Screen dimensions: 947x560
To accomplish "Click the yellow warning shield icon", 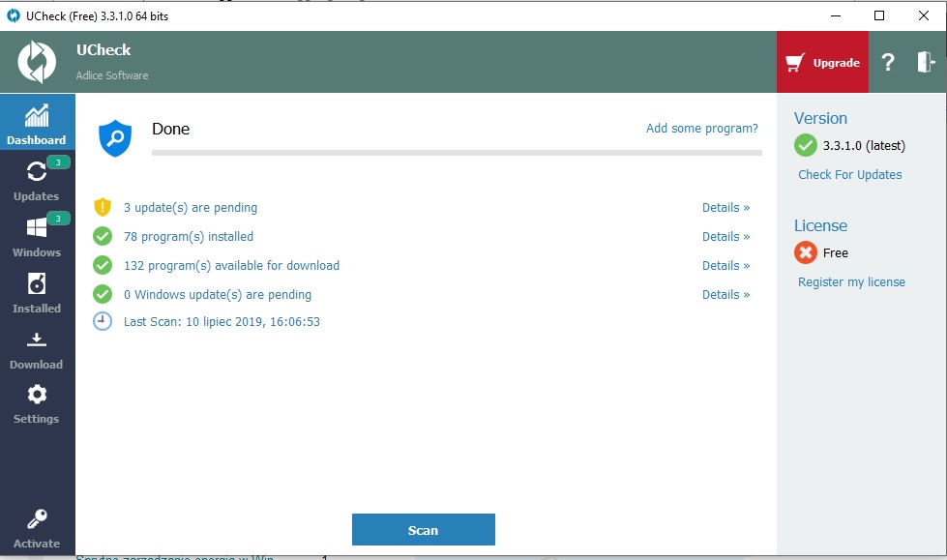I will [x=103, y=207].
